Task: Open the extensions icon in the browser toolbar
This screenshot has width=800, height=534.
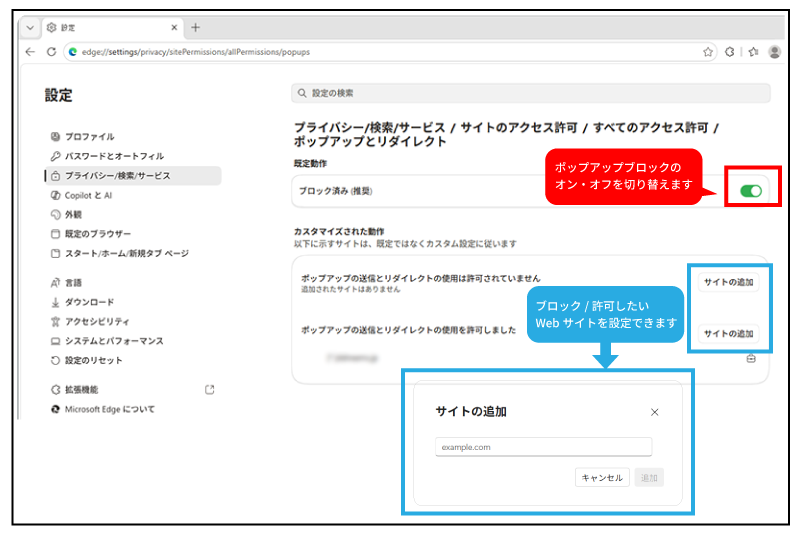Action: pyautogui.click(x=730, y=52)
